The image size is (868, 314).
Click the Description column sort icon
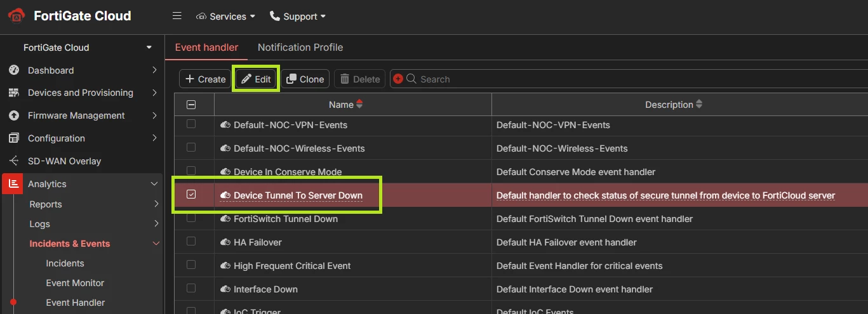[x=699, y=104]
